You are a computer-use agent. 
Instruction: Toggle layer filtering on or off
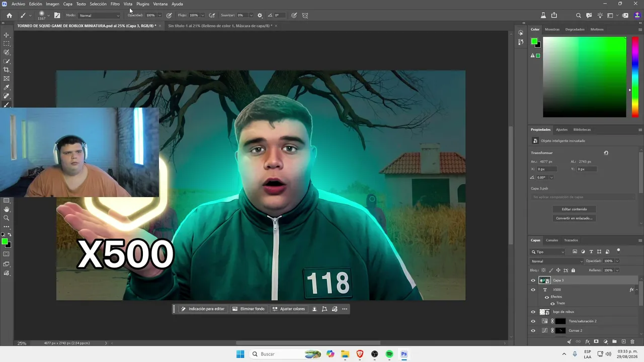[x=618, y=250]
